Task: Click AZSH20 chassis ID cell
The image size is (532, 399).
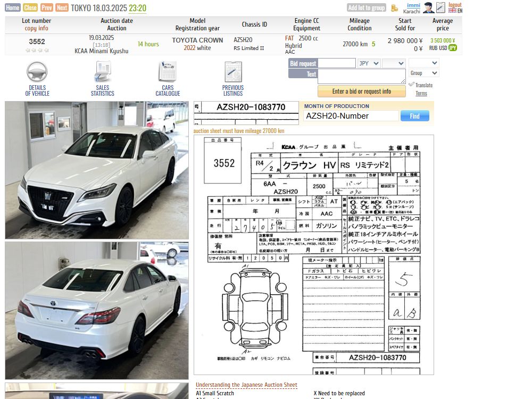Action: click(243, 40)
